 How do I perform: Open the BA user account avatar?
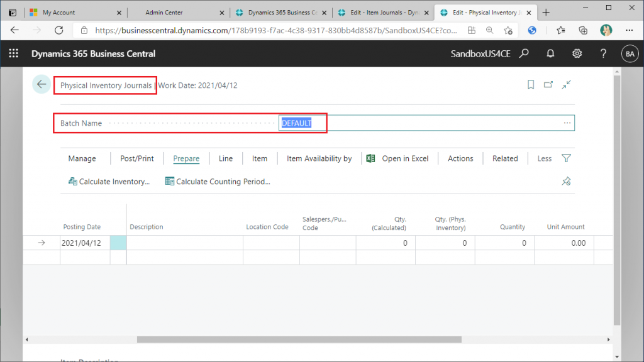[x=630, y=54]
